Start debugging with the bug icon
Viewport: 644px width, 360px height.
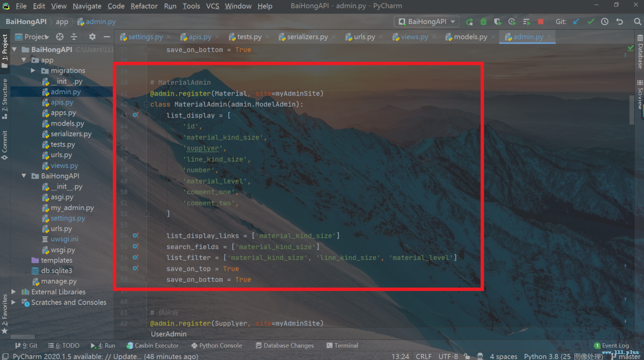click(x=483, y=21)
